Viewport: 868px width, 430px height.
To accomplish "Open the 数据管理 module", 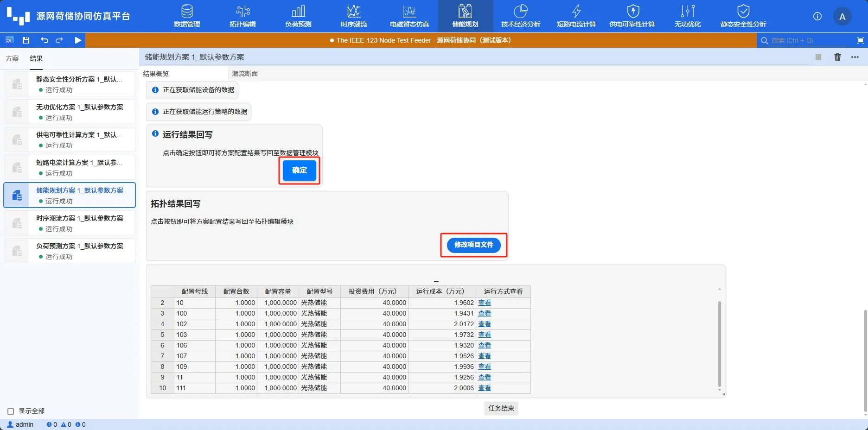I will click(187, 16).
